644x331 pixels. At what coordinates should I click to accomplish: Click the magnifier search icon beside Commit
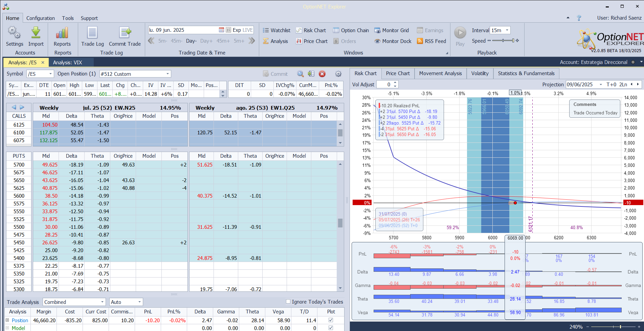tap(300, 74)
